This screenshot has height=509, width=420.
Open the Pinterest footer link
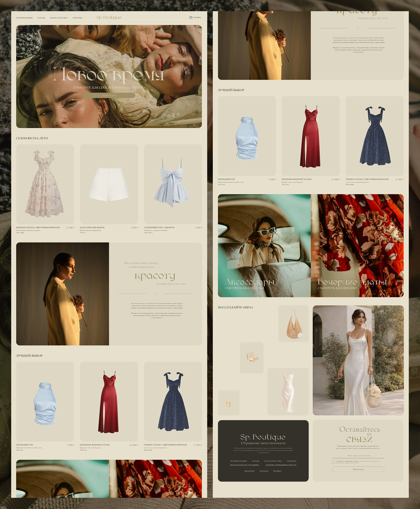click(277, 471)
